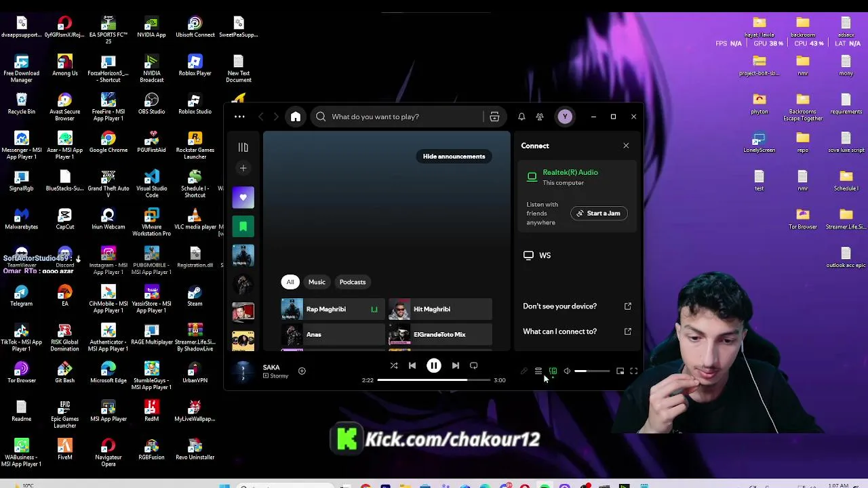
Task: Select the Telegram desktop icon
Action: tap(22, 296)
